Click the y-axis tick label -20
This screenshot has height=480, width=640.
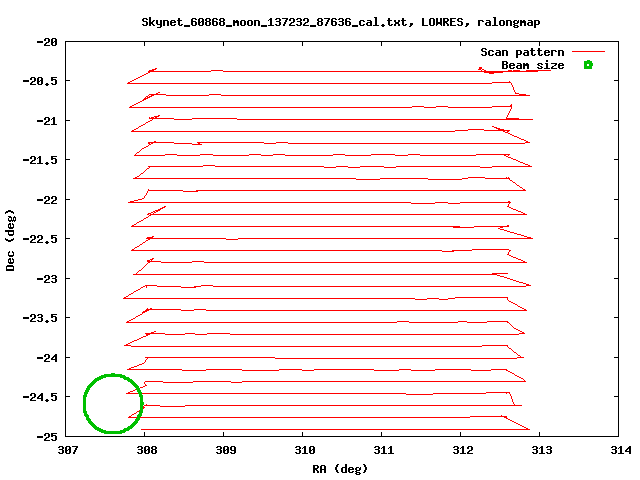tap(47, 42)
